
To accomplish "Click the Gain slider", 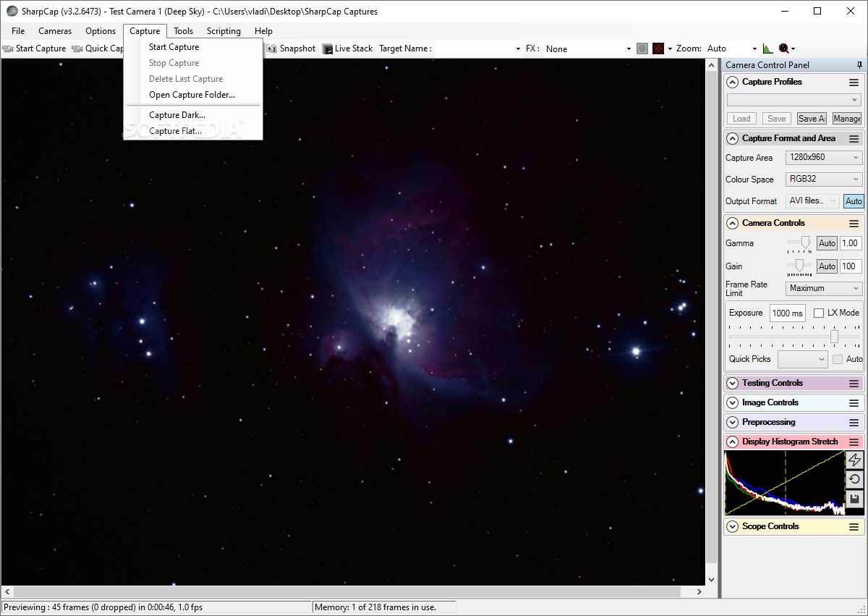I will point(800,267).
